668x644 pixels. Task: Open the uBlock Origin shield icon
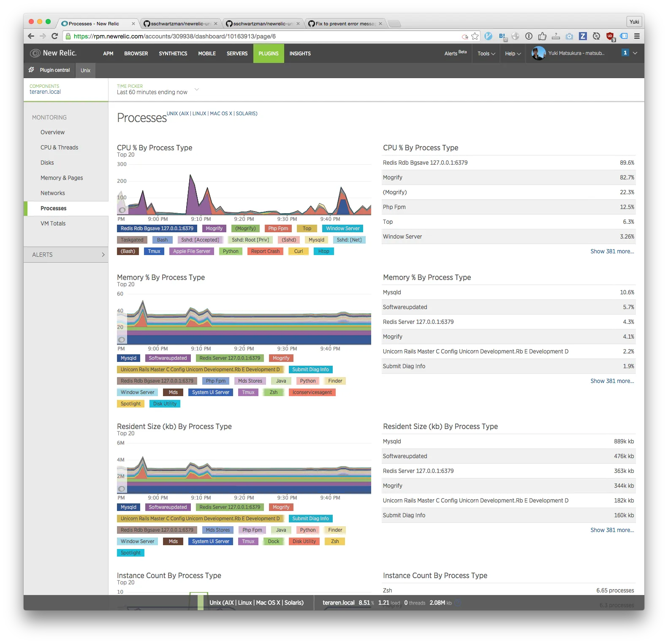(x=610, y=37)
